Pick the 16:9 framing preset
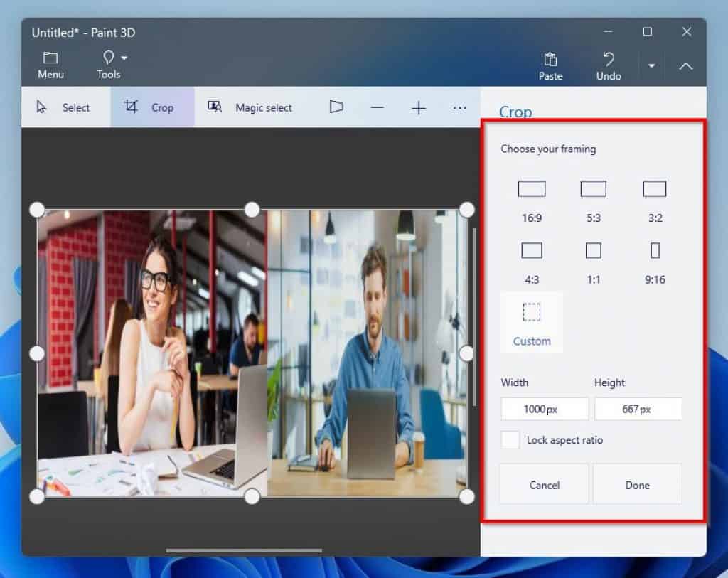Viewport: 728px width, 578px height. pos(532,201)
